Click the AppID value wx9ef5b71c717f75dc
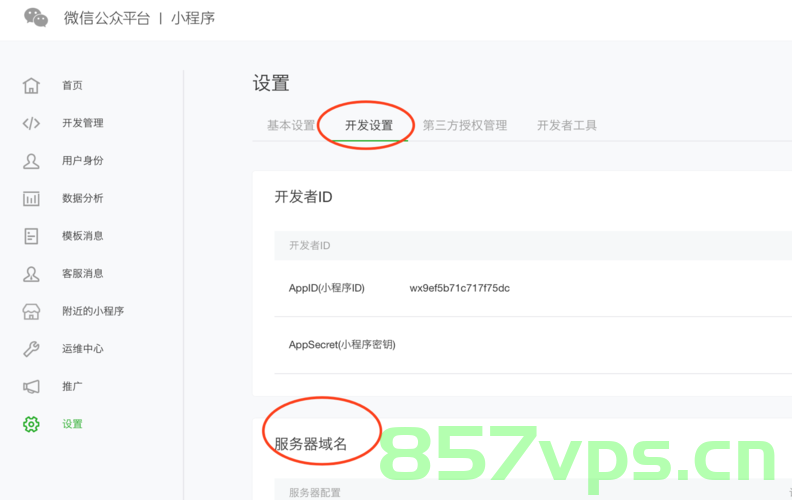Image resolution: width=792 pixels, height=500 pixels. [x=460, y=288]
